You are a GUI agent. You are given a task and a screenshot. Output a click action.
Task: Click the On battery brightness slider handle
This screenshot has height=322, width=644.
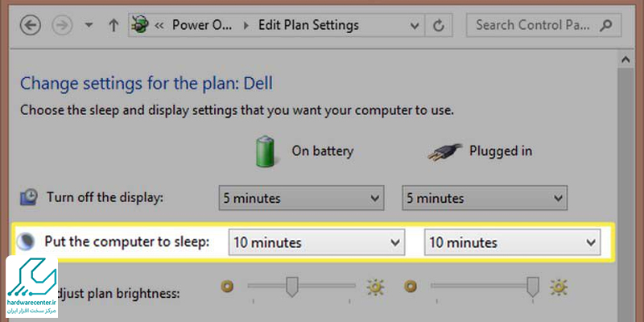[292, 287]
